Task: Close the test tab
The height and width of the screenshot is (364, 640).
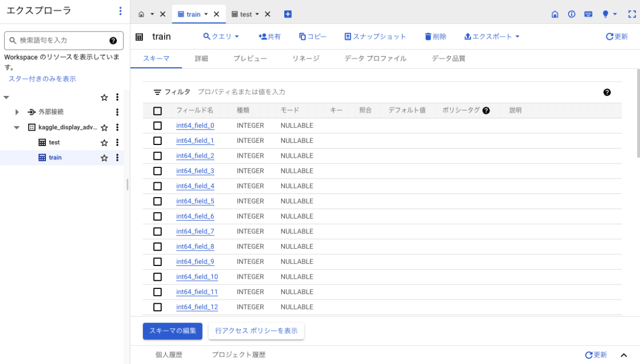Action: (x=268, y=14)
